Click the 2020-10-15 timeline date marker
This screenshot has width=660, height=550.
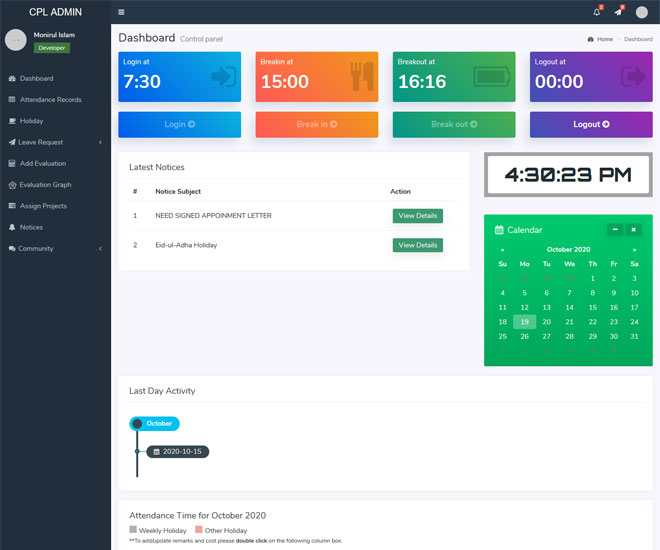[x=178, y=452]
